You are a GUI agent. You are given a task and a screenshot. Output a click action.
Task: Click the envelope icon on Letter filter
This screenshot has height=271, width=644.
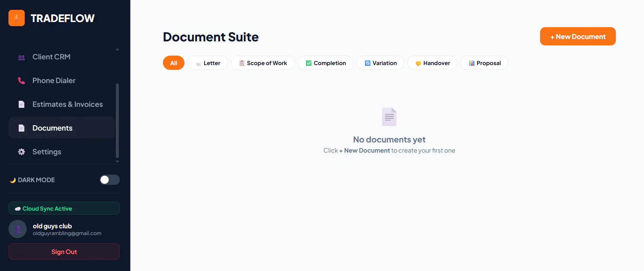point(199,63)
